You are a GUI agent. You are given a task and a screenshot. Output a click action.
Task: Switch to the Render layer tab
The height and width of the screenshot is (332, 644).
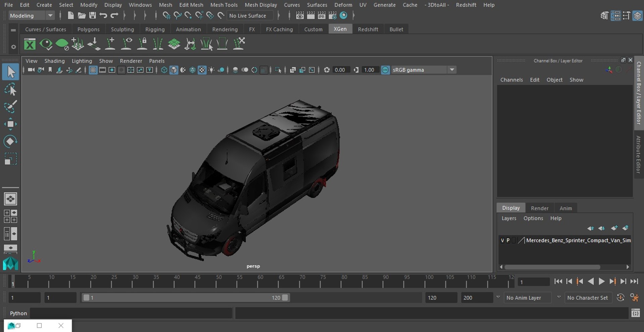pos(539,208)
